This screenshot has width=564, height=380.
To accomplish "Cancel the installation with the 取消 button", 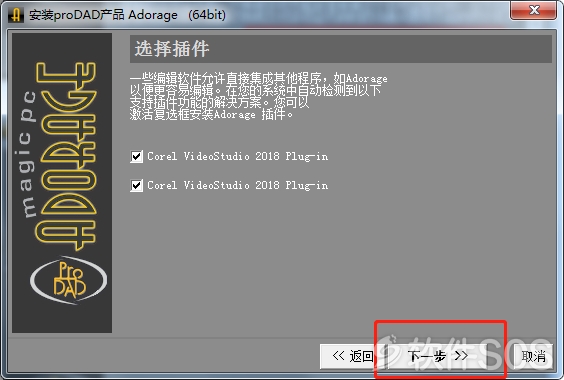I will tap(533, 356).
